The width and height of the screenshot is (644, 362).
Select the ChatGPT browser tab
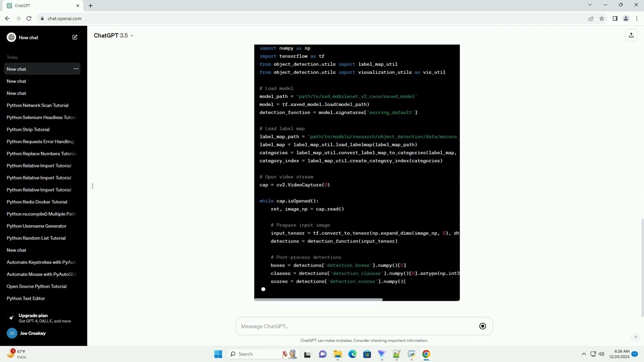(43, 6)
